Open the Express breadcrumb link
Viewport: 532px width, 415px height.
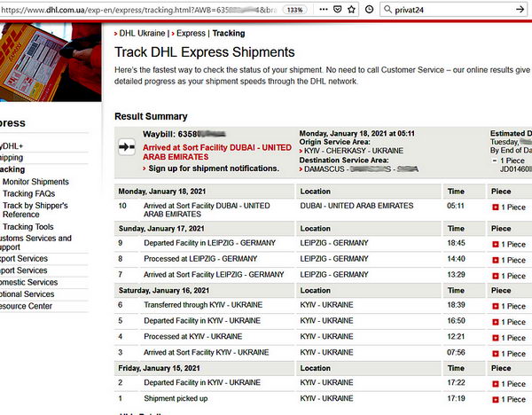(191, 34)
